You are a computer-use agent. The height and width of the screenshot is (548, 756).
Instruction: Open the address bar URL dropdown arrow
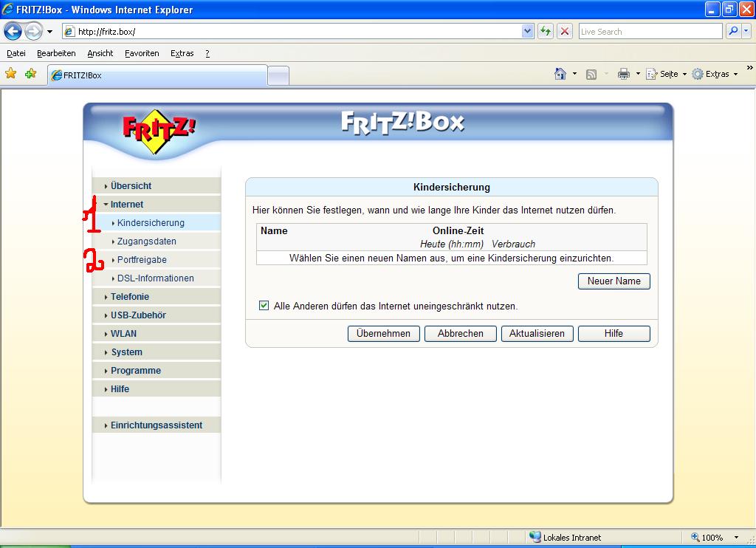[527, 32]
